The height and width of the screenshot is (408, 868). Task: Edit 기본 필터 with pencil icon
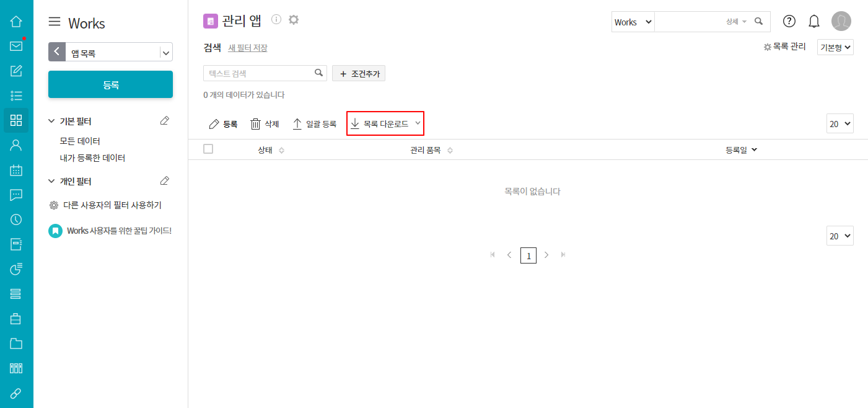[x=164, y=120]
